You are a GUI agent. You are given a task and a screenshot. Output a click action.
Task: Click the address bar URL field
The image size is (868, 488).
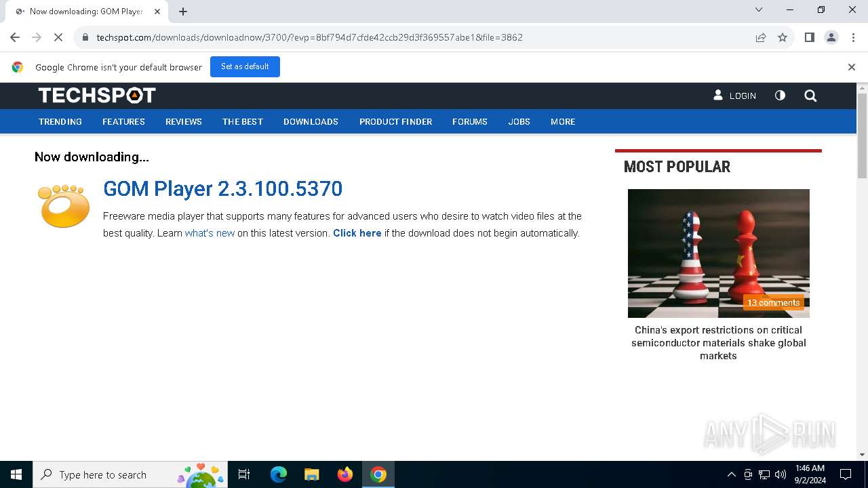[x=420, y=37]
